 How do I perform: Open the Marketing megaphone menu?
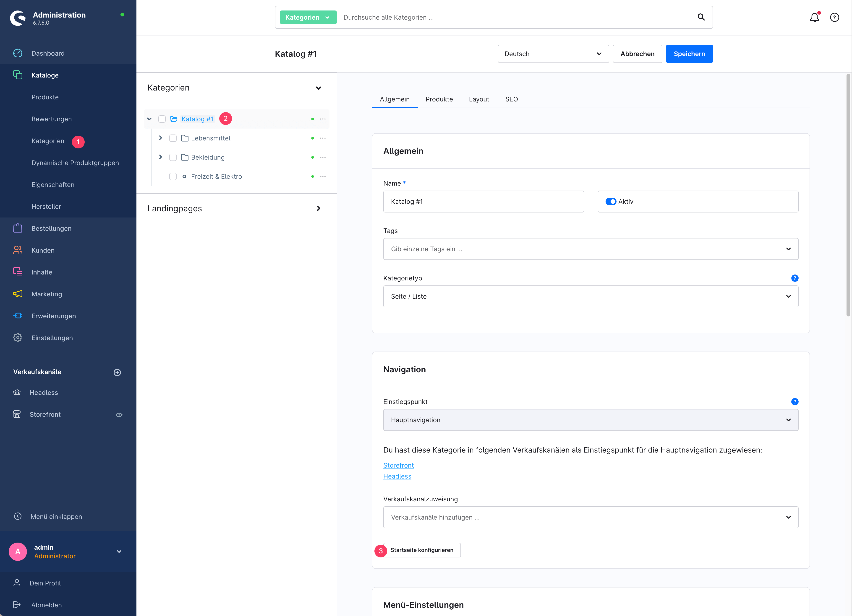[x=18, y=294]
